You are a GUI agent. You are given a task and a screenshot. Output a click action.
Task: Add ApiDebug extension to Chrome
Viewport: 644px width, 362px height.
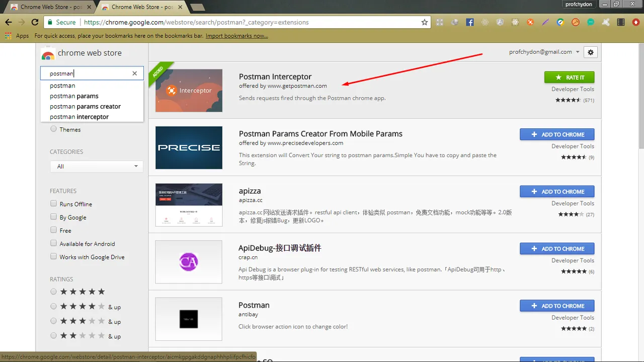point(557,248)
